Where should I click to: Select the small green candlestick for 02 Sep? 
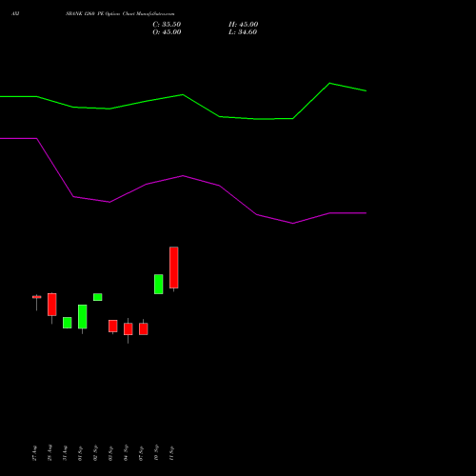98,297
